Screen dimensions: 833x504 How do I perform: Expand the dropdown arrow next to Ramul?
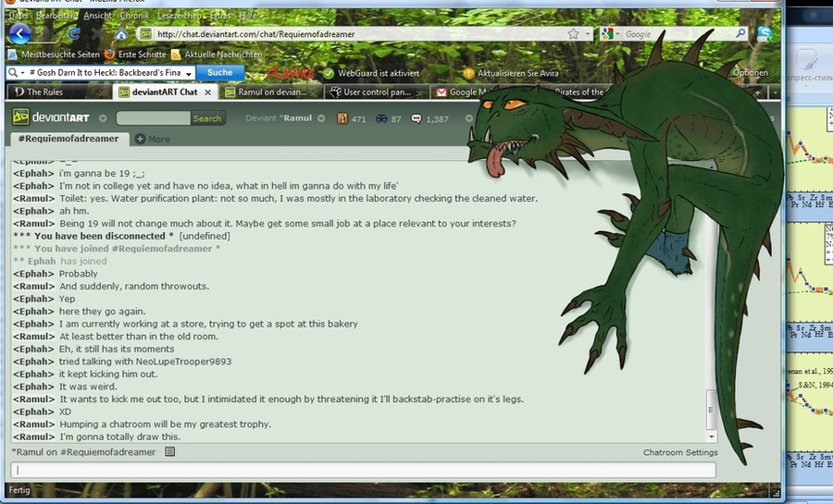coord(321,118)
